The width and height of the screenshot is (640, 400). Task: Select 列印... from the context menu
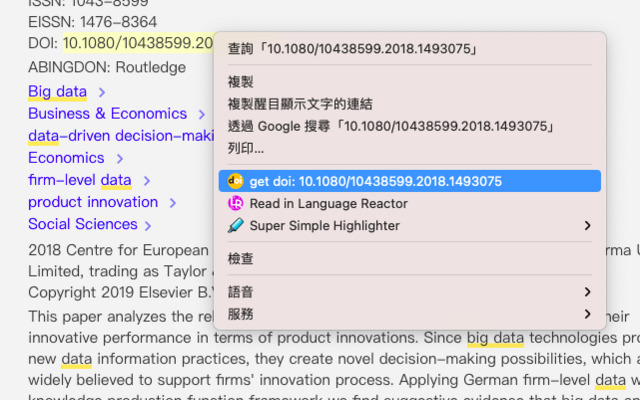pyautogui.click(x=246, y=148)
